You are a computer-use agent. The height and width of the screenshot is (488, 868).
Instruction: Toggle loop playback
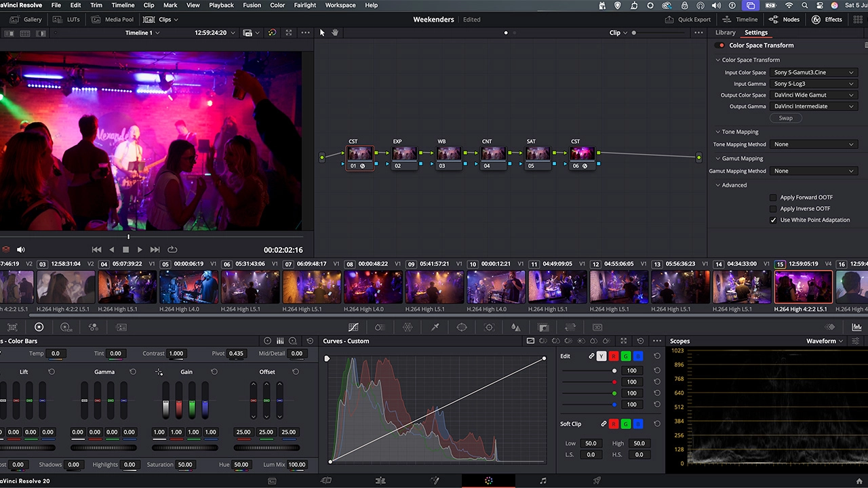[x=172, y=249]
